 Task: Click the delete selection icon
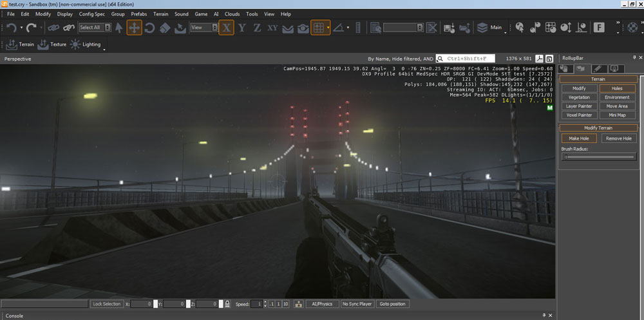[x=431, y=28]
